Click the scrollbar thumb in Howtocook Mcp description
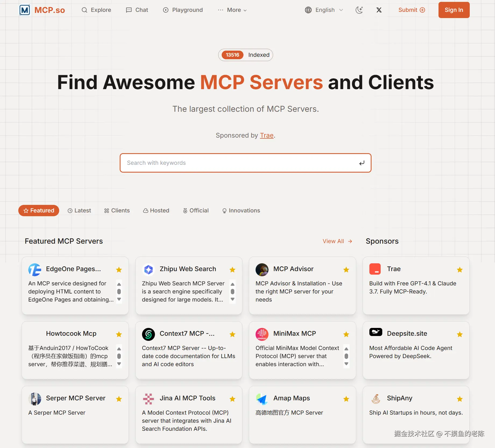Image resolution: width=495 pixels, height=448 pixels. coord(119,356)
